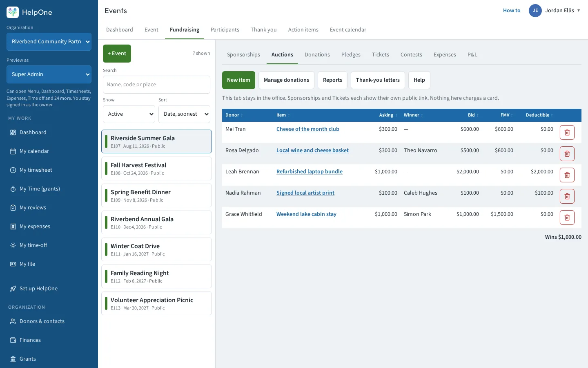This screenshot has height=368, width=588.
Task: Click the My expenses receipt icon
Action: [13, 227]
